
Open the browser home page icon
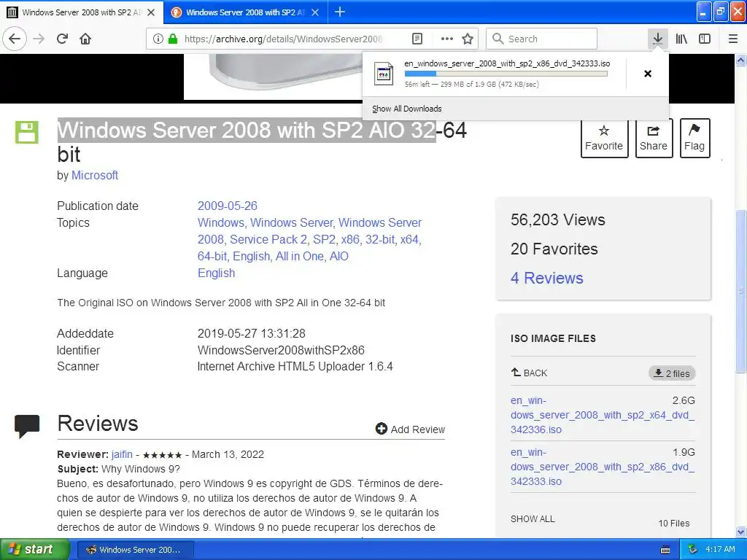[x=85, y=39]
